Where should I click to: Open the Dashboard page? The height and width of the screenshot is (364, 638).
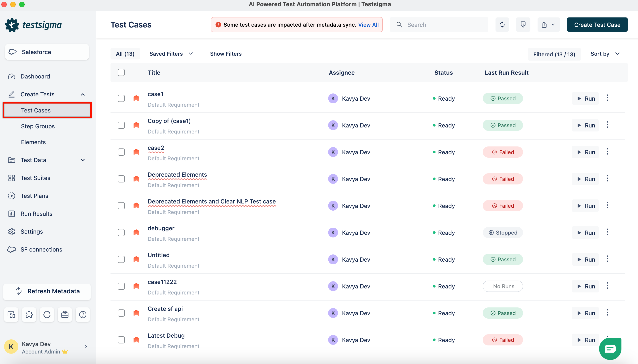35,76
